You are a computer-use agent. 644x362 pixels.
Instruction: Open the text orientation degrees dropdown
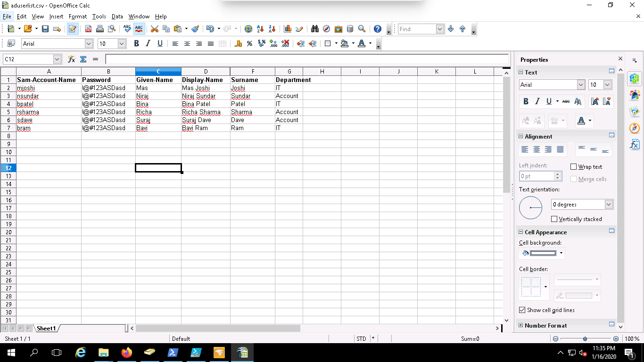[x=609, y=205]
